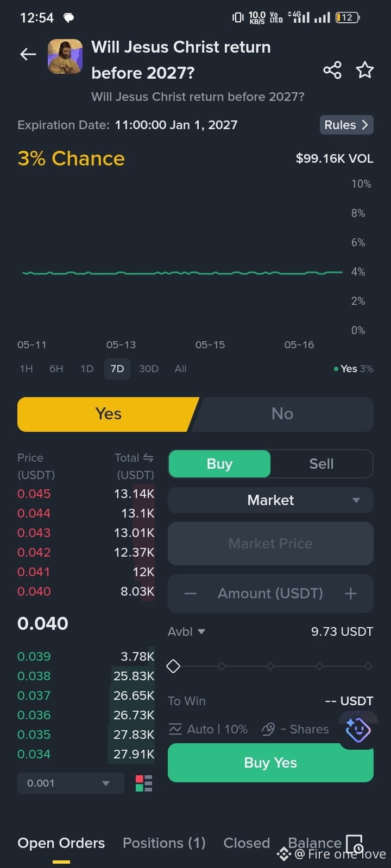The height and width of the screenshot is (868, 391).
Task: Select the Yes outcome toggle
Action: [x=108, y=414]
